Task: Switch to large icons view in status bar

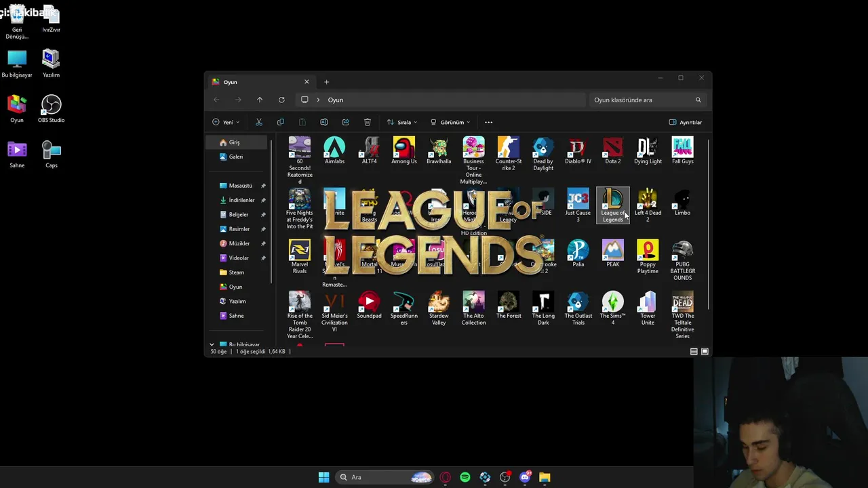Action: [x=705, y=352]
